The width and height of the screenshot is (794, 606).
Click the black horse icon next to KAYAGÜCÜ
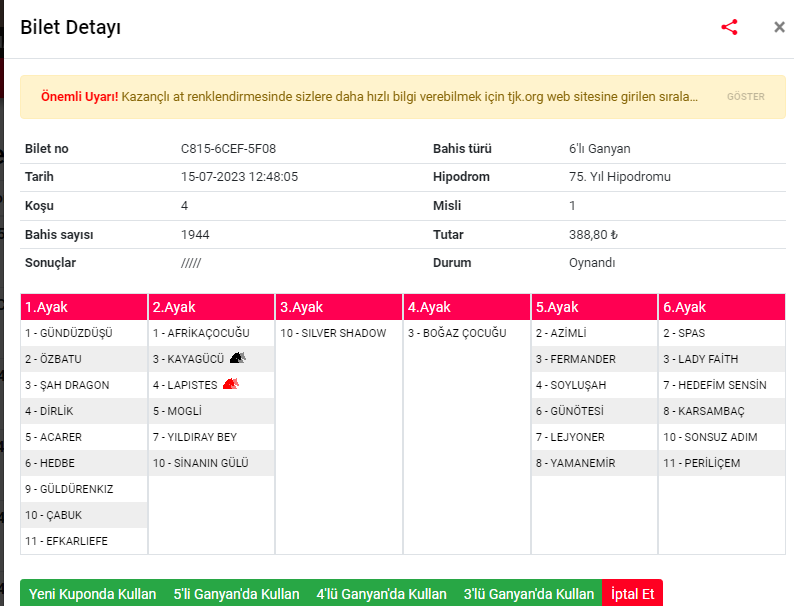(x=237, y=358)
